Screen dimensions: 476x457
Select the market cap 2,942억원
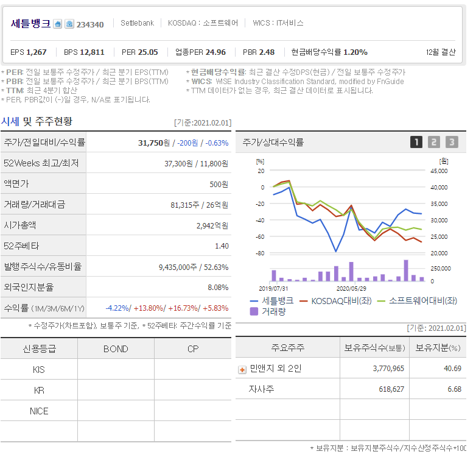[x=212, y=226]
